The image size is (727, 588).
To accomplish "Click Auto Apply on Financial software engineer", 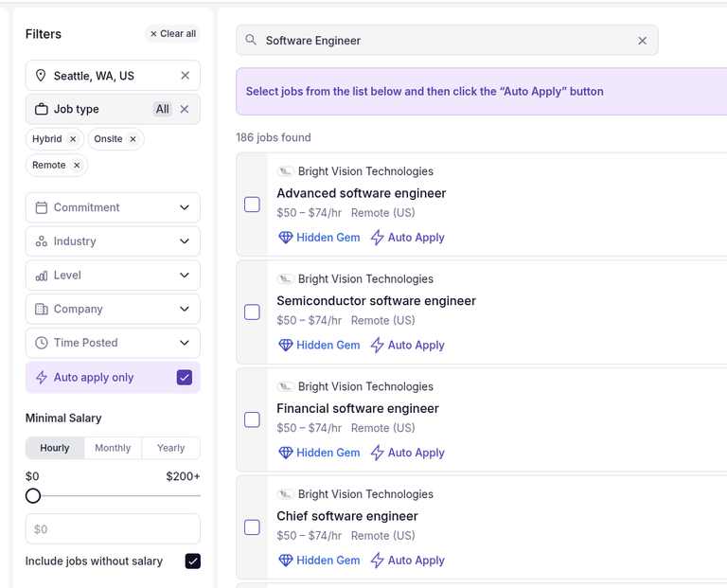I will pos(408,453).
